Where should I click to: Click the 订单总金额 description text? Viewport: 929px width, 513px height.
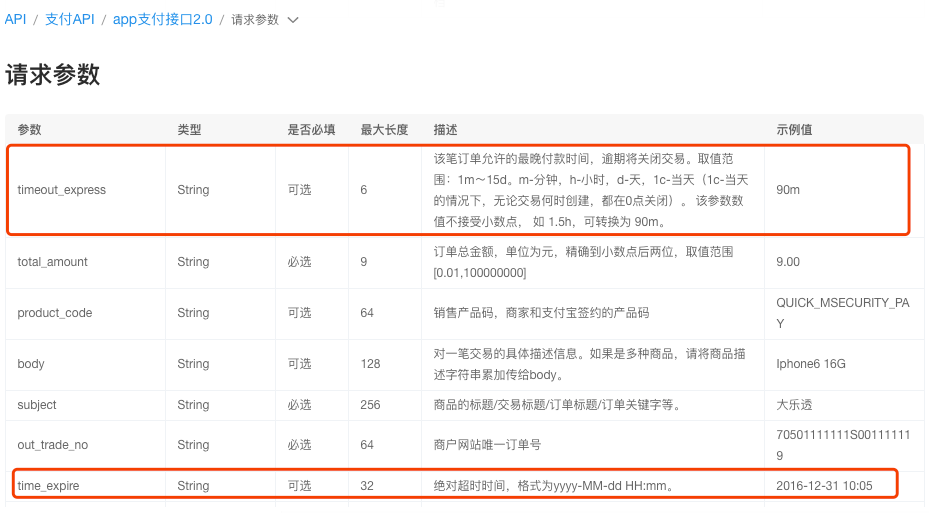[x=584, y=262]
